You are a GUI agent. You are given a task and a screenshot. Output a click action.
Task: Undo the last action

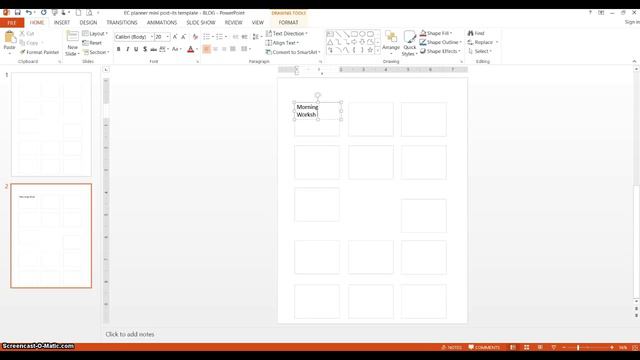coord(28,13)
